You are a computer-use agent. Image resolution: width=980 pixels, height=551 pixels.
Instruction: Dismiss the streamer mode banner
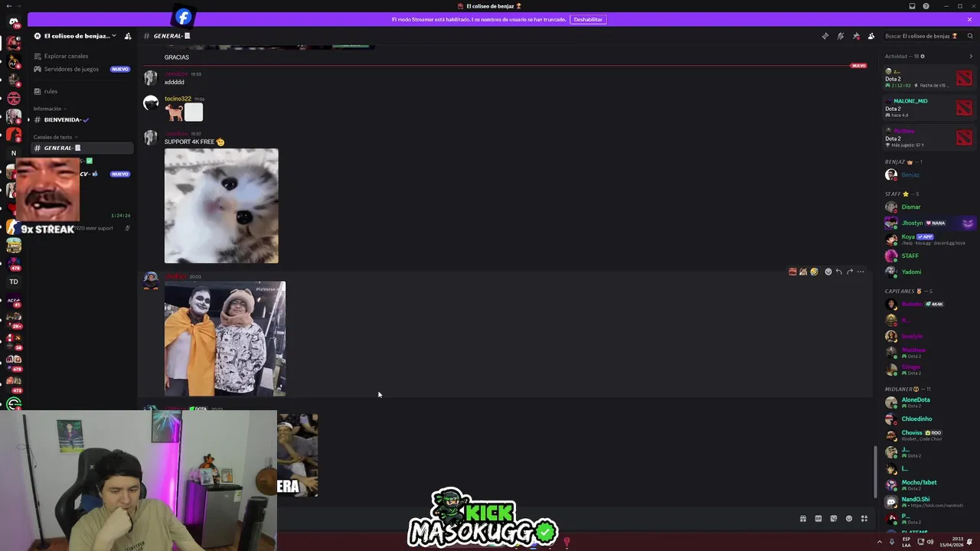969,19
